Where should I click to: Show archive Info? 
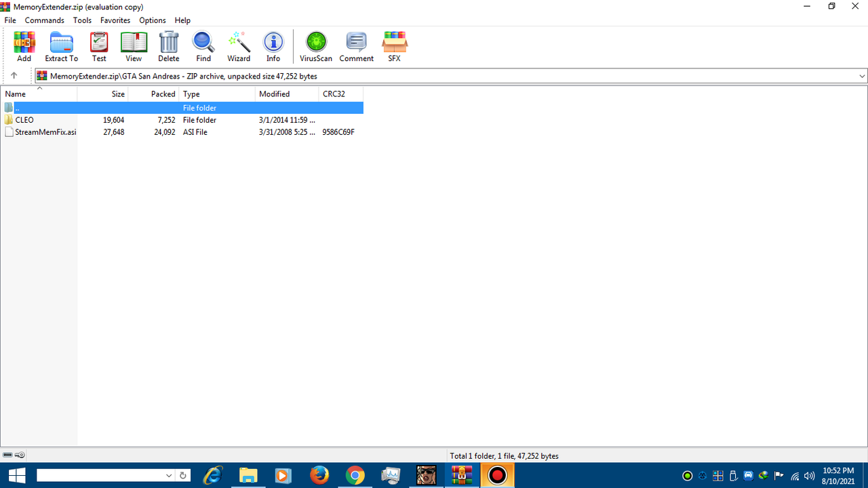point(273,46)
